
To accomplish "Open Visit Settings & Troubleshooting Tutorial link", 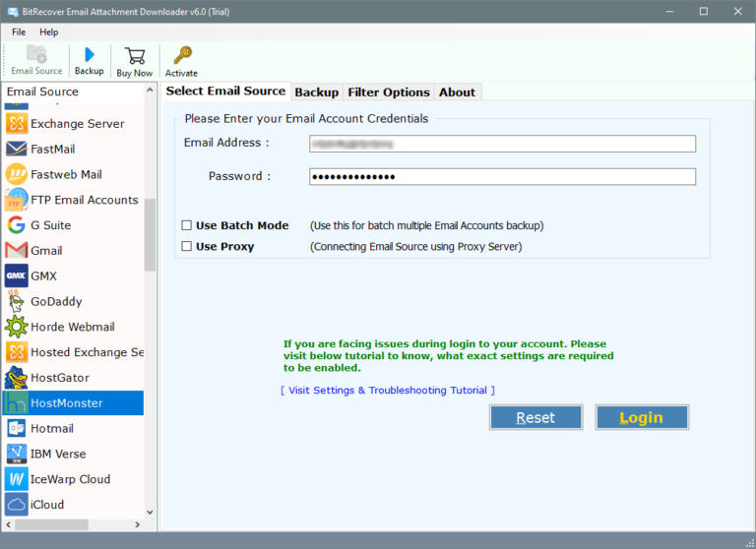I will point(388,390).
